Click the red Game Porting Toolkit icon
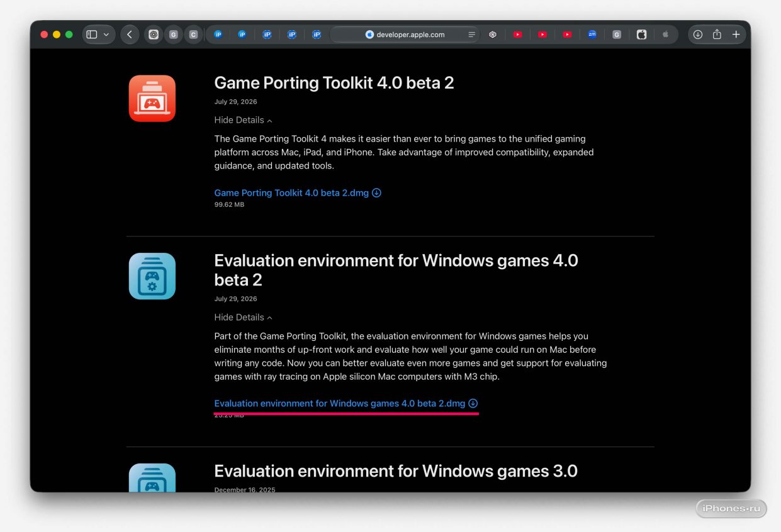 tap(152, 98)
